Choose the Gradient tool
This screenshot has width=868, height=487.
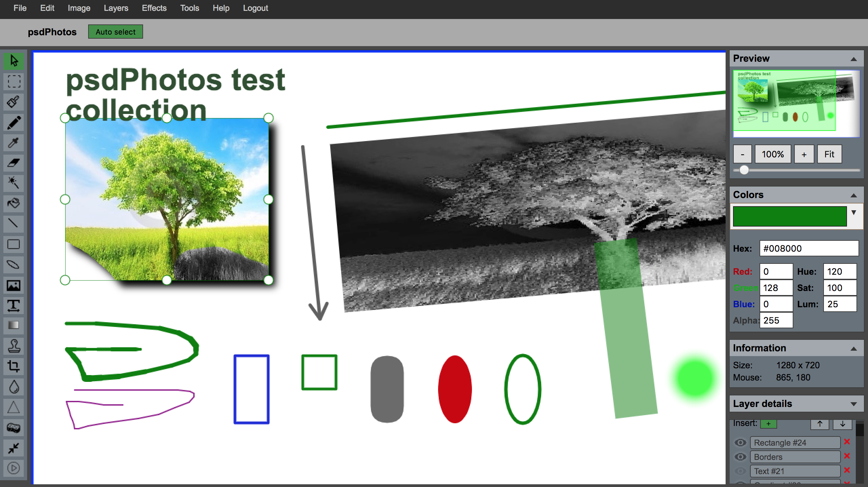pos(14,326)
